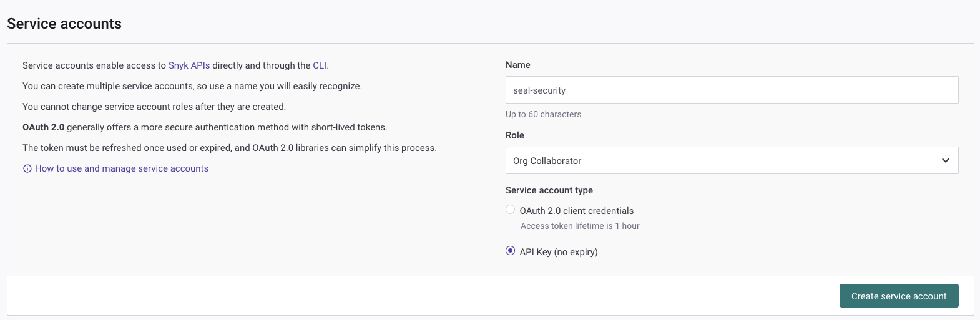Click the Service accounts page heading
980x320 pixels.
[64, 24]
